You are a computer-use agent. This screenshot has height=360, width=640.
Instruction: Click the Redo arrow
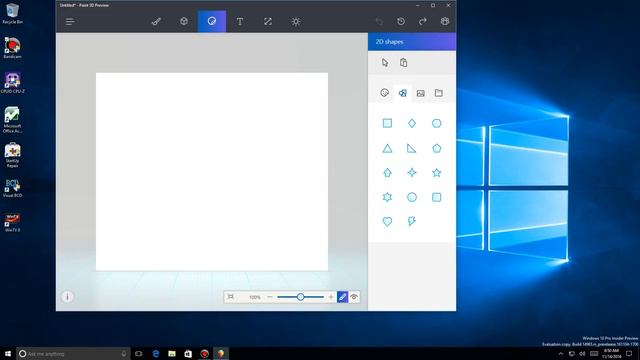423,22
